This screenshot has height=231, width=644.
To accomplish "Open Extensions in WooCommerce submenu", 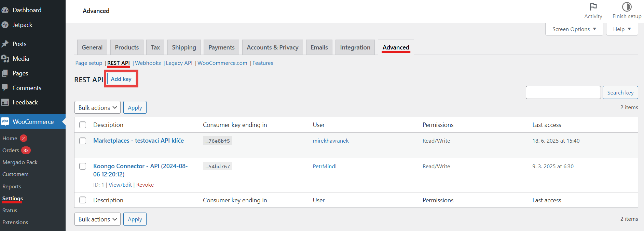I will pos(15,222).
